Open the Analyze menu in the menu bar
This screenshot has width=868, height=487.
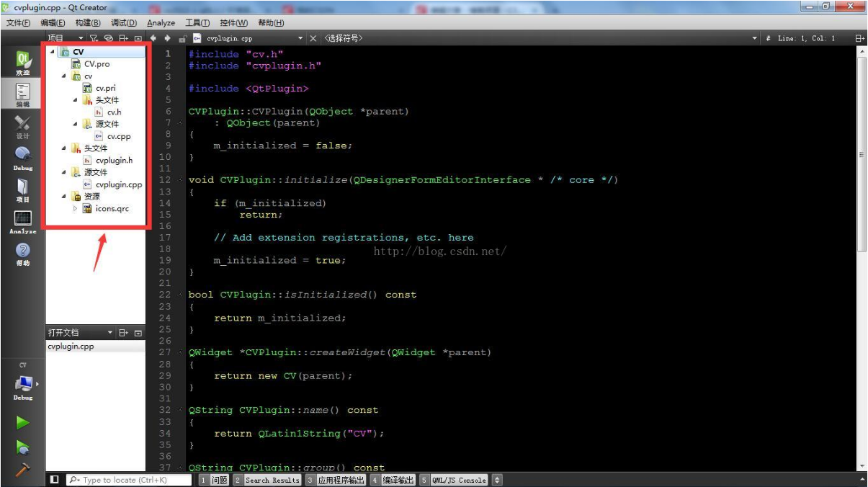pos(161,23)
